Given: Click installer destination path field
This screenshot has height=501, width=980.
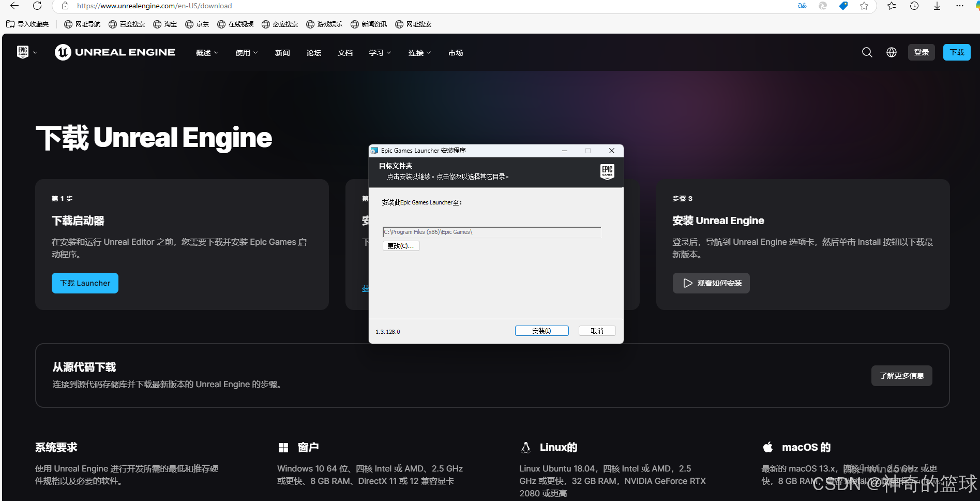Looking at the screenshot, I should [x=492, y=232].
